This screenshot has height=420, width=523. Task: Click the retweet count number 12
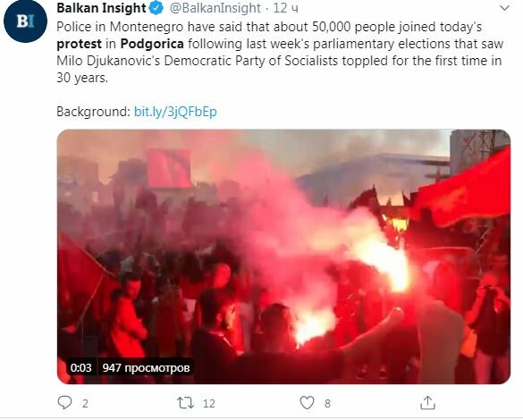pyautogui.click(x=209, y=403)
